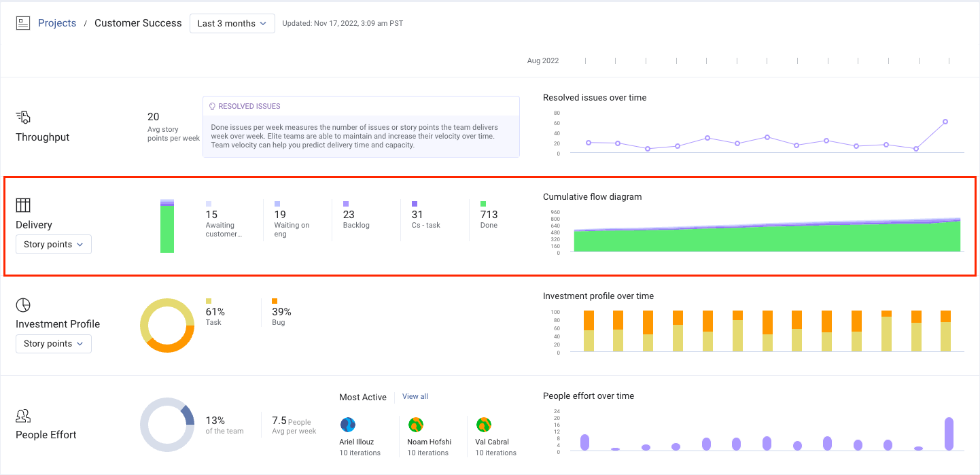Click Val Cabral's avatar

pos(484,425)
